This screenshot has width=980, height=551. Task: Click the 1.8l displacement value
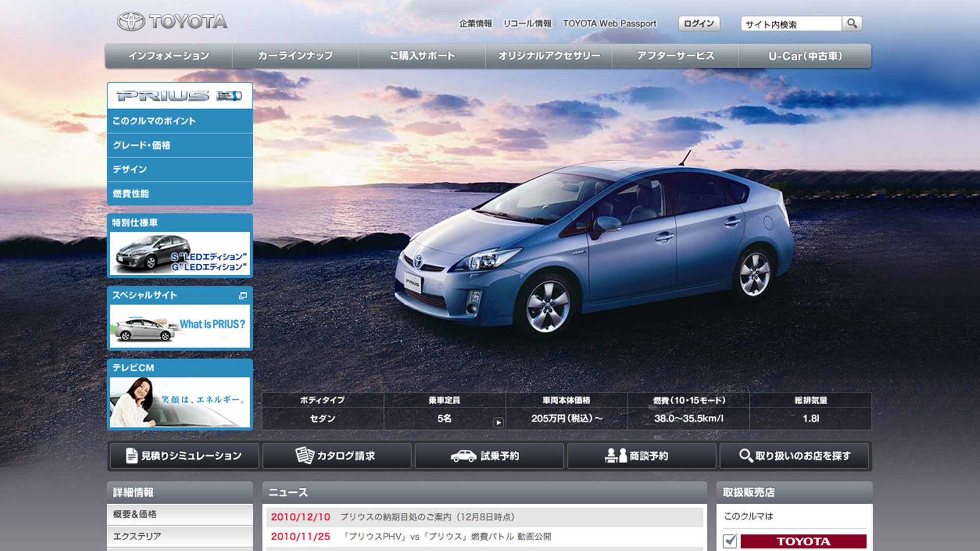click(811, 418)
